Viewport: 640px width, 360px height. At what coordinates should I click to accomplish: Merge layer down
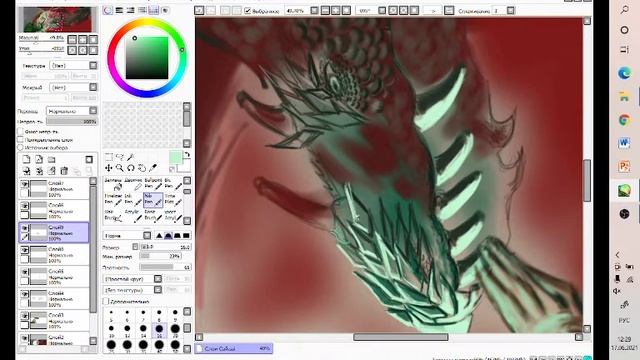point(39,171)
